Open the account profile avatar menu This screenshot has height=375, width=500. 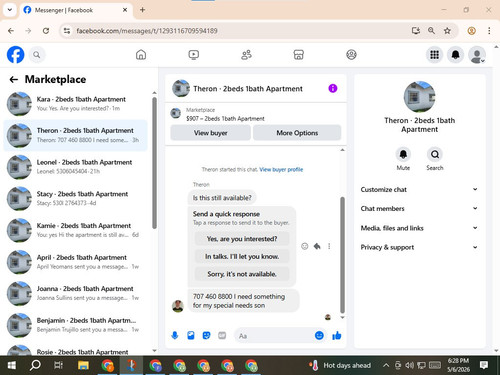pos(477,55)
